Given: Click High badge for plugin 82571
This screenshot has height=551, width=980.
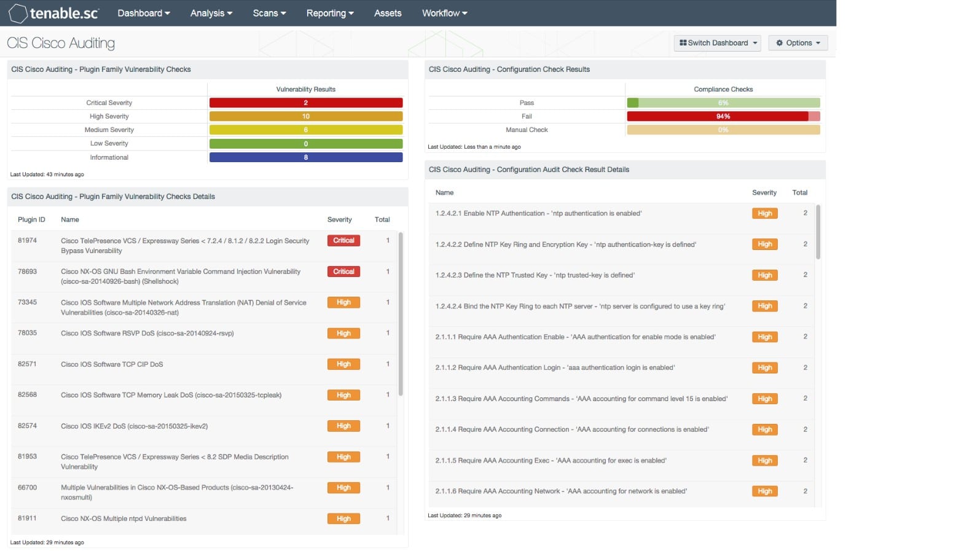Looking at the screenshot, I should pos(343,364).
